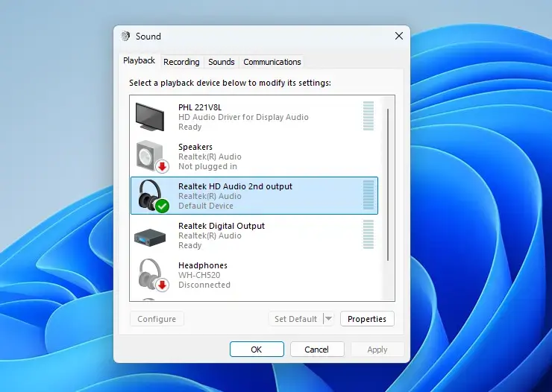Screen dimensions: 552x392
Task: Click the Realtek HD Audio headphones icon
Action: [x=150, y=195]
